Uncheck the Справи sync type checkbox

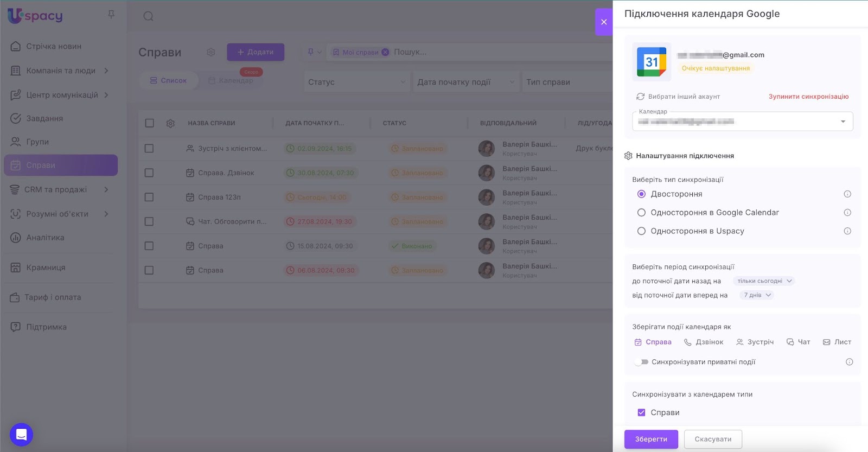tap(641, 412)
